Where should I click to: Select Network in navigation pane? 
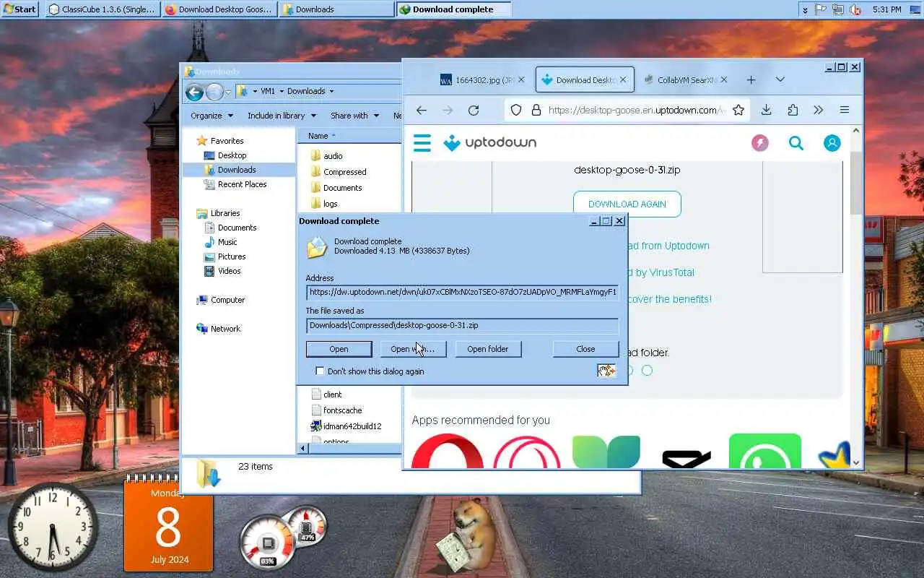225,329
